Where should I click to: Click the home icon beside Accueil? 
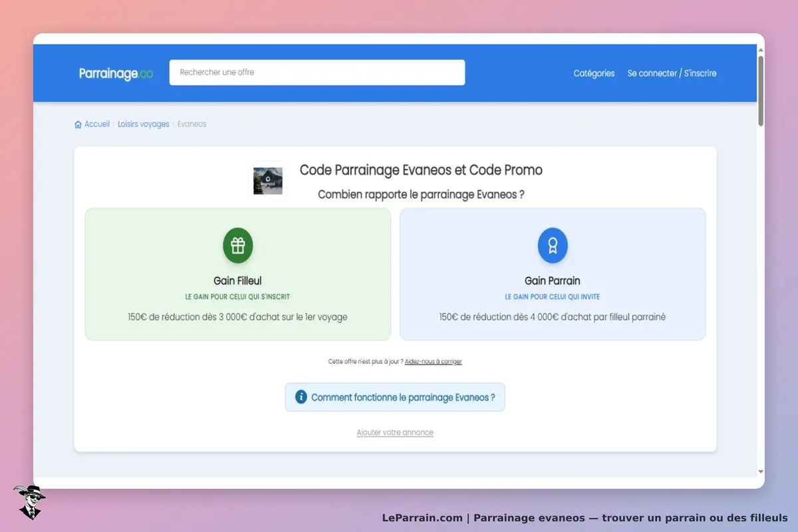point(78,124)
